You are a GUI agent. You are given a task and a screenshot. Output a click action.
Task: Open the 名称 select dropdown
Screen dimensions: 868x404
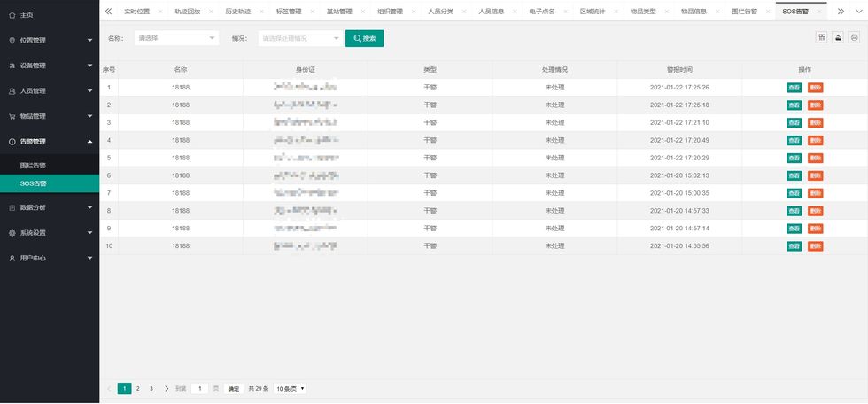tap(176, 38)
